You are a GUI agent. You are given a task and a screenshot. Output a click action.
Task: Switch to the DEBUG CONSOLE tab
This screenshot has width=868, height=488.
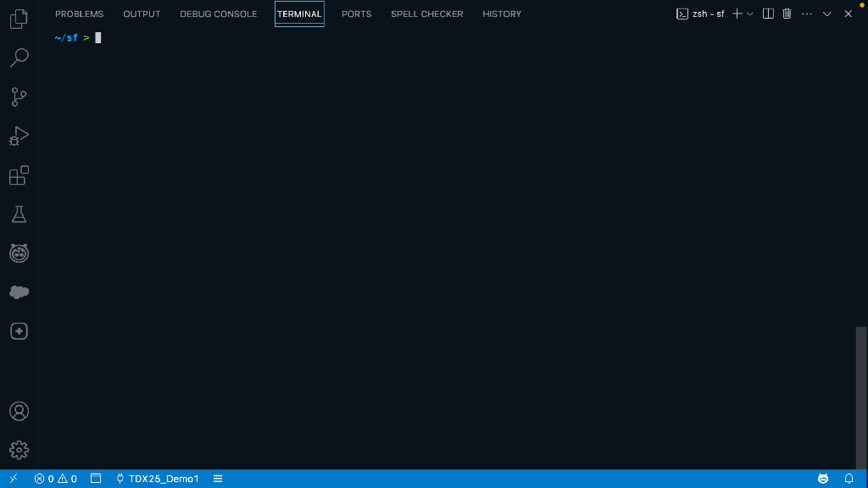(218, 14)
